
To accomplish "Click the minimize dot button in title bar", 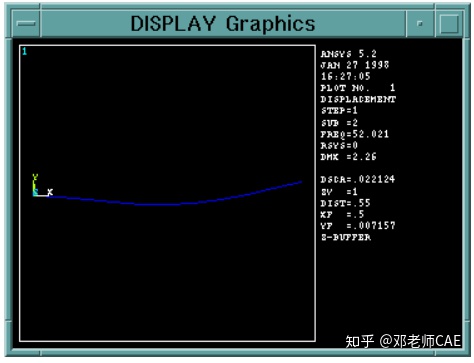I will [x=420, y=23].
